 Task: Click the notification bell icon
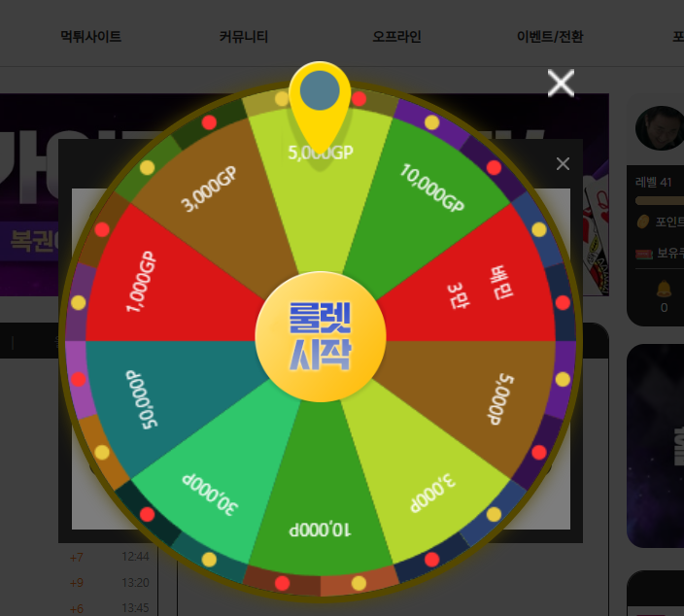point(664,289)
